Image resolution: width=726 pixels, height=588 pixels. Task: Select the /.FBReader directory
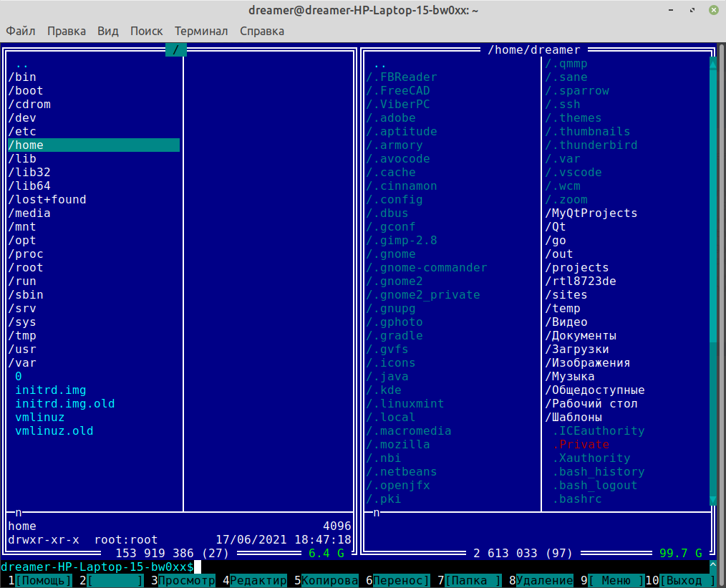(402, 77)
